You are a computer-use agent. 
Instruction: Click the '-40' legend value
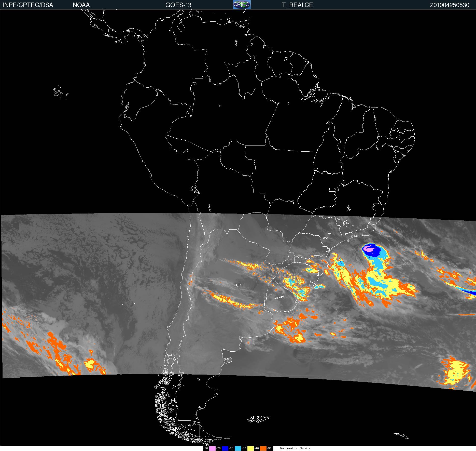click(x=257, y=448)
